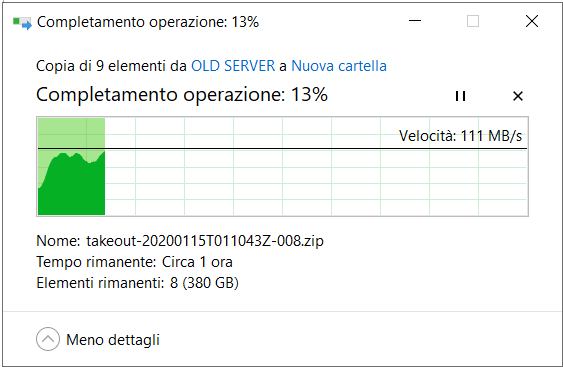Viewport: 563px width, 367px height.
Task: Click the window title 'Completamento operazione: 13%'
Action: [x=148, y=22]
